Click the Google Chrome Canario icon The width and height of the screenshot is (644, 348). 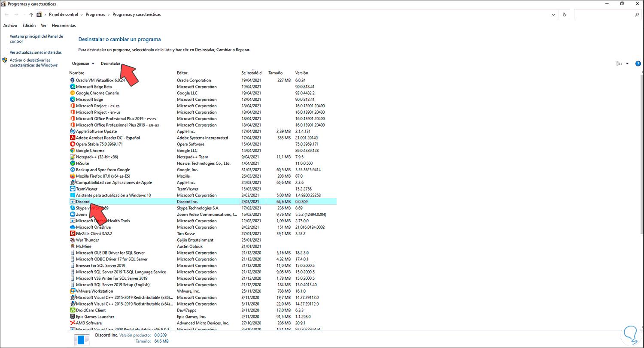click(72, 93)
